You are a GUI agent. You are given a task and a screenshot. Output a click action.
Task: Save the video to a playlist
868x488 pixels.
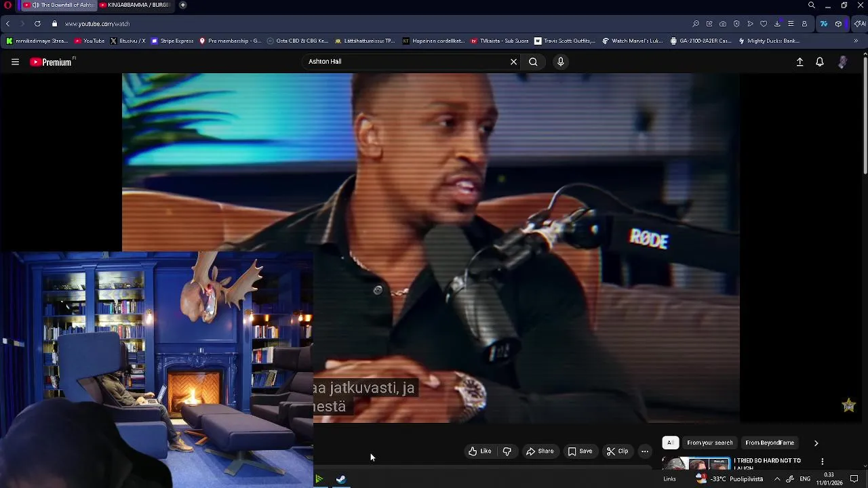(x=580, y=451)
